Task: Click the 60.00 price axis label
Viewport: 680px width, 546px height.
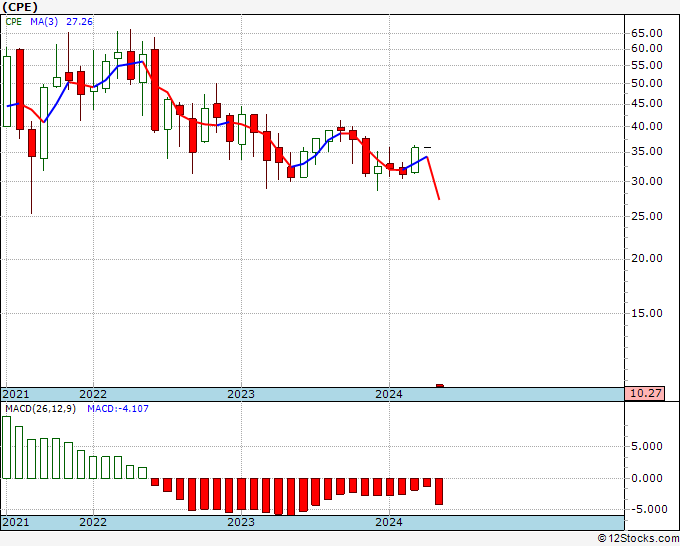Action: (647, 49)
